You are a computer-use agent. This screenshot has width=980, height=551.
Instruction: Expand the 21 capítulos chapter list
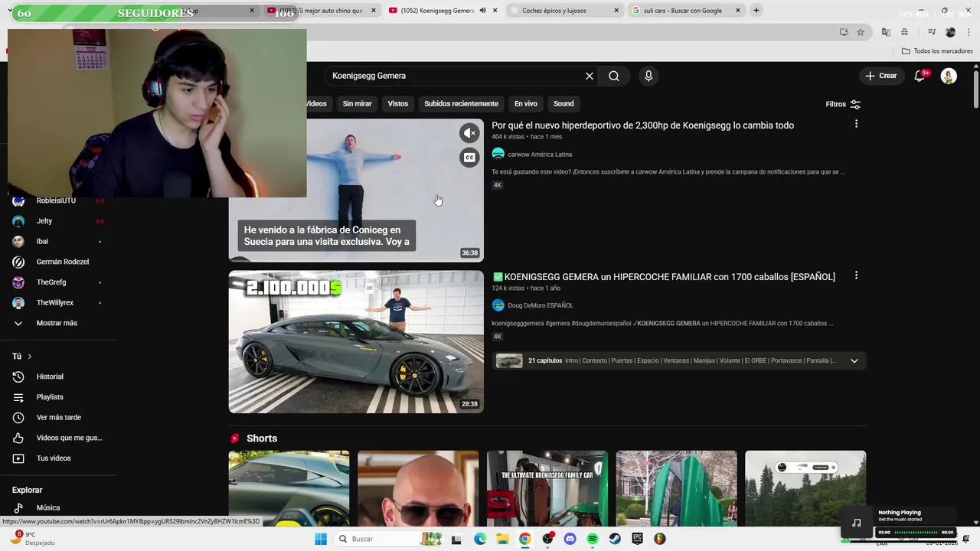tap(854, 360)
